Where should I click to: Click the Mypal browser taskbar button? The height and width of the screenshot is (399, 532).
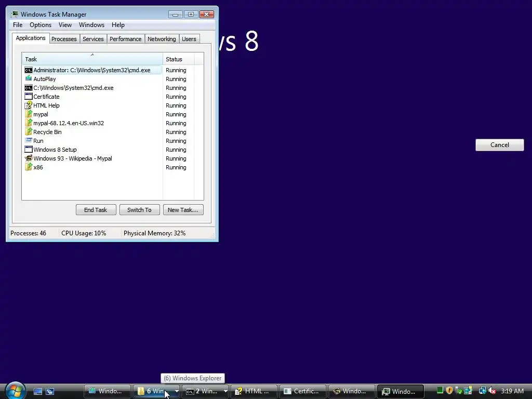coord(352,391)
